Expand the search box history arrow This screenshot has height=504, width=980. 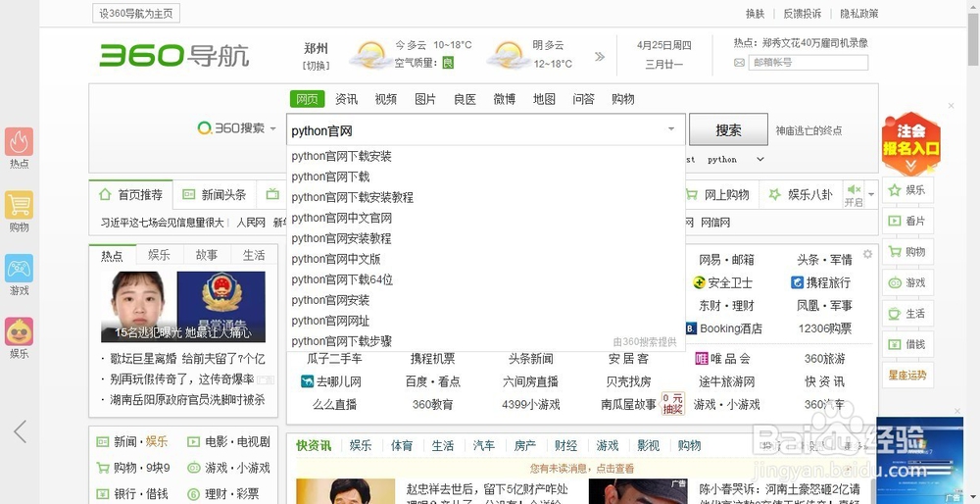tap(671, 129)
